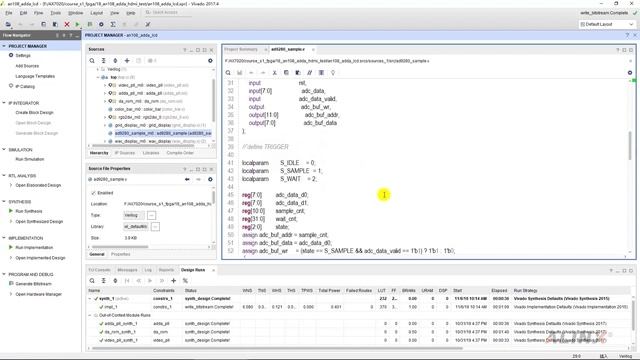Toggle line comment icon in editor toolbar

[309, 73]
